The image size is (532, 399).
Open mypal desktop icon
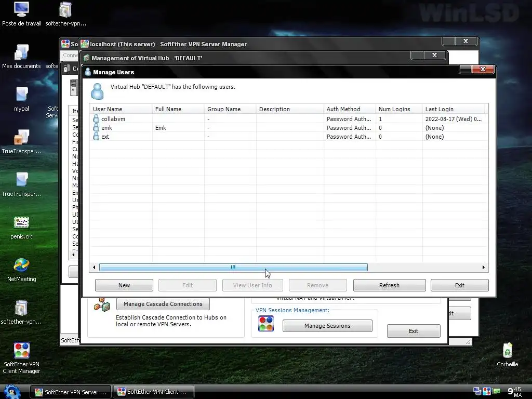(21, 100)
